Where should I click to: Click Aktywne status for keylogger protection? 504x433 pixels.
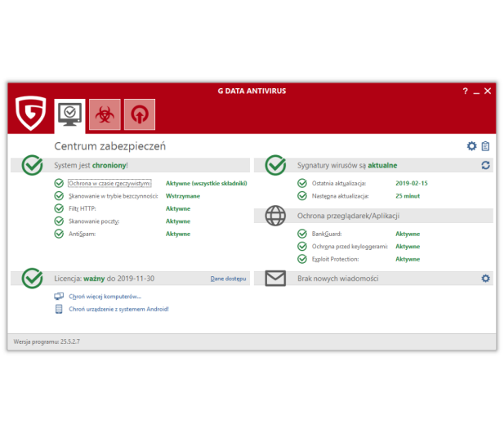tap(408, 246)
